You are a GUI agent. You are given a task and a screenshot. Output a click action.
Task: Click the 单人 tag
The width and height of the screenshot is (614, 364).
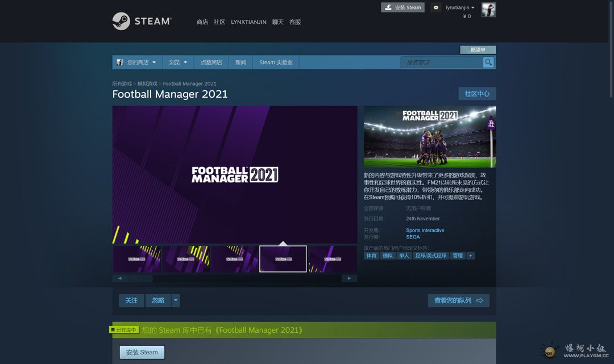pos(404,256)
